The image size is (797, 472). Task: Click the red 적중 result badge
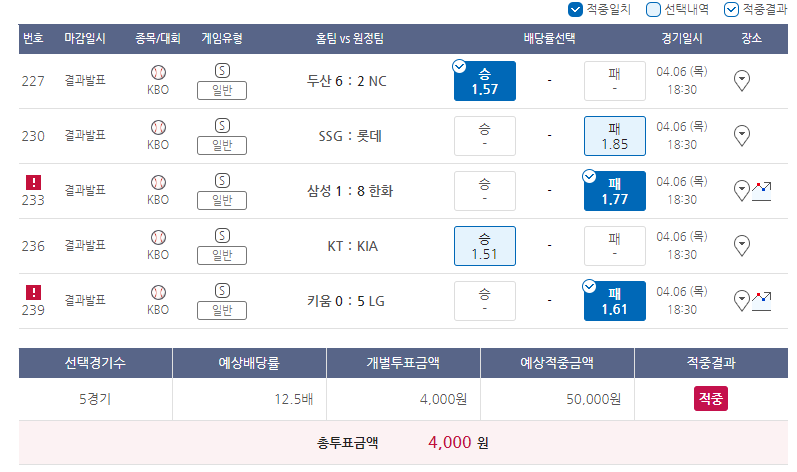point(711,398)
